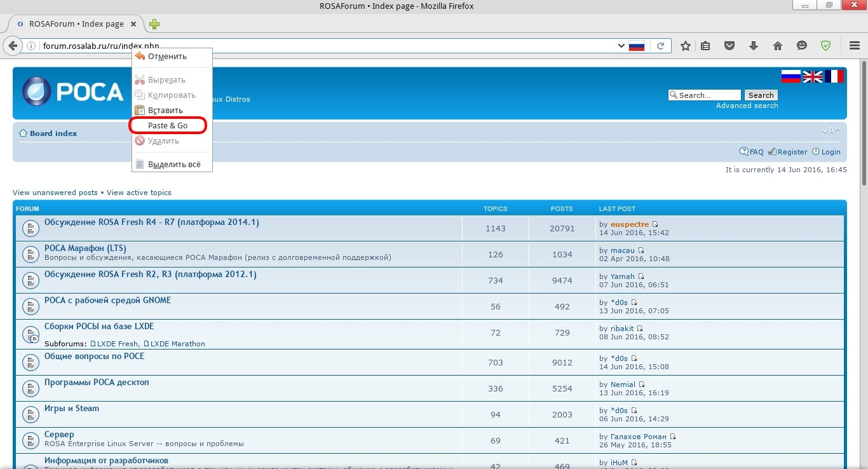868x469 pixels.
Task: Open user profile Nemial
Action: pyautogui.click(x=623, y=384)
